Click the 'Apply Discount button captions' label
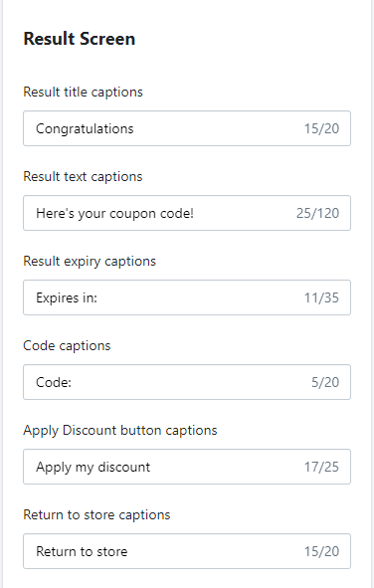This screenshot has height=588, width=374. (x=120, y=431)
